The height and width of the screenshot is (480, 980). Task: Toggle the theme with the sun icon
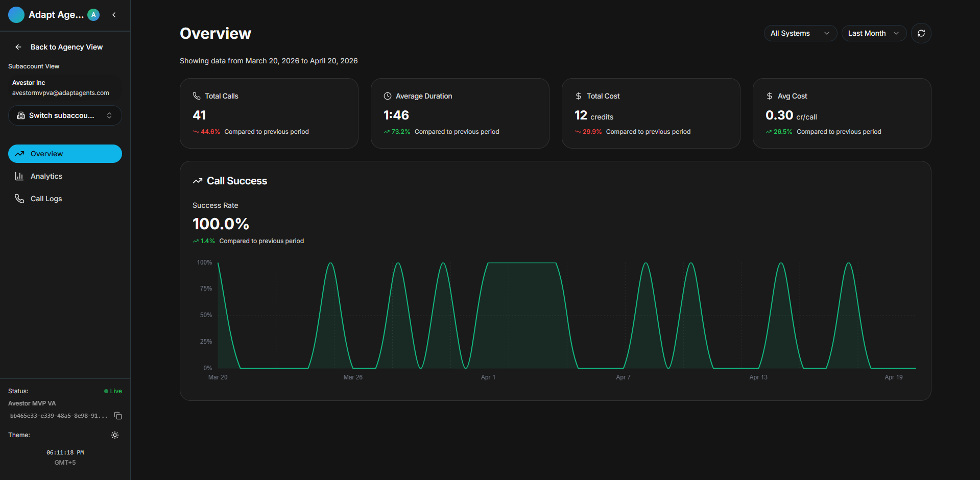[x=115, y=435]
